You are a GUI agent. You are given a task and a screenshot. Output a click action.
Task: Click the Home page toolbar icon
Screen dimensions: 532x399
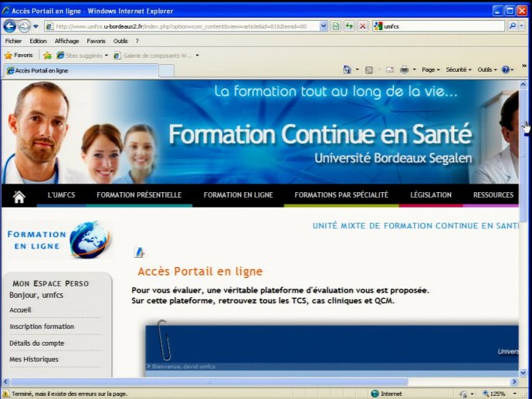(x=347, y=69)
